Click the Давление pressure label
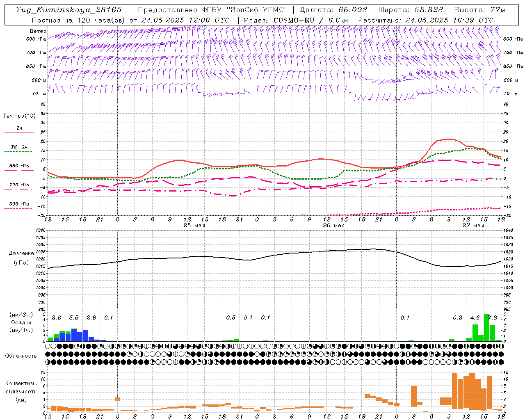Screen dimensions: 525x420 tap(21, 253)
